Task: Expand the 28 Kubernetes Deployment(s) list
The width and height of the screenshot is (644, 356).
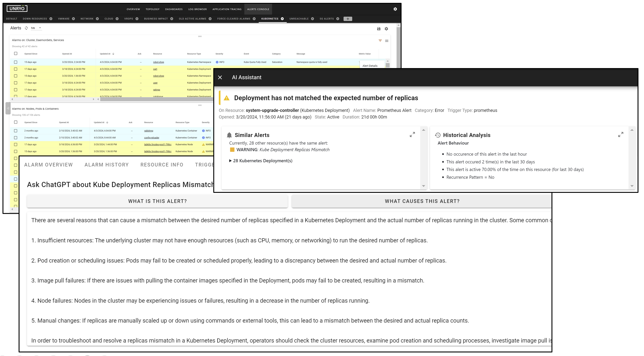Action: pos(261,161)
